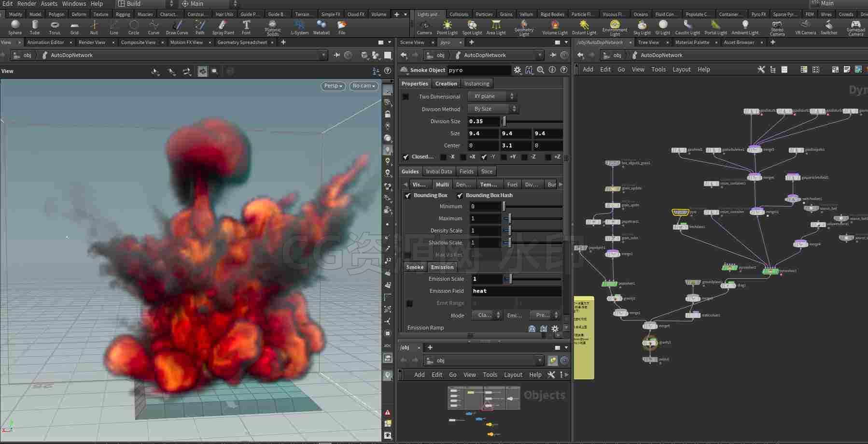Open the Persp viewport menu
Screen dimensions: 868x444
click(333, 86)
